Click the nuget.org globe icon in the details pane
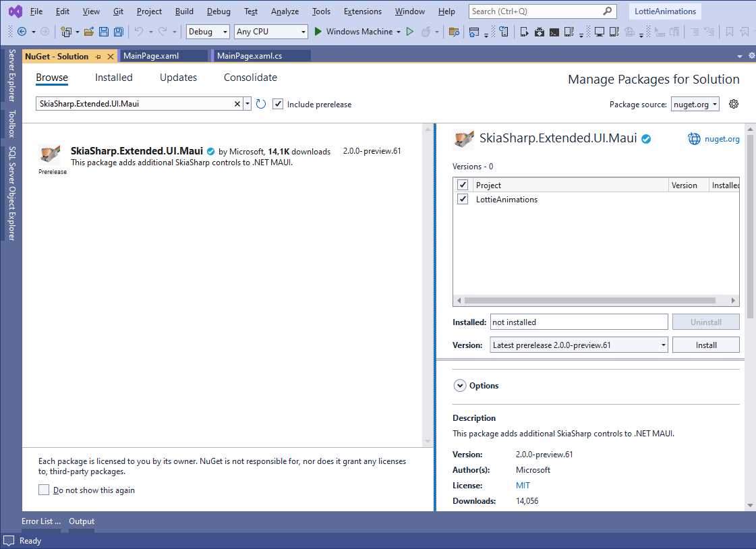756x549 pixels. 694,138
